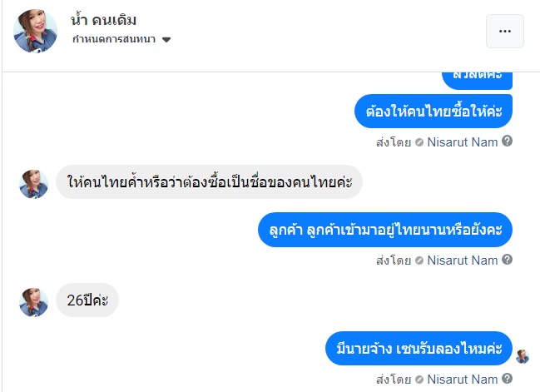Click sender avatar next to 26ปีค่ะ message
Screen dimensions: 540x392
[34, 301]
